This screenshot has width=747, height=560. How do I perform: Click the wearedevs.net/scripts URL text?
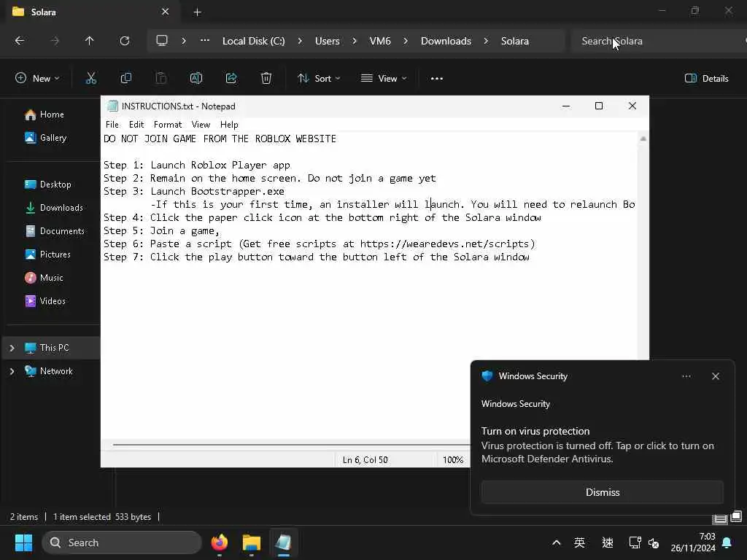click(x=446, y=244)
